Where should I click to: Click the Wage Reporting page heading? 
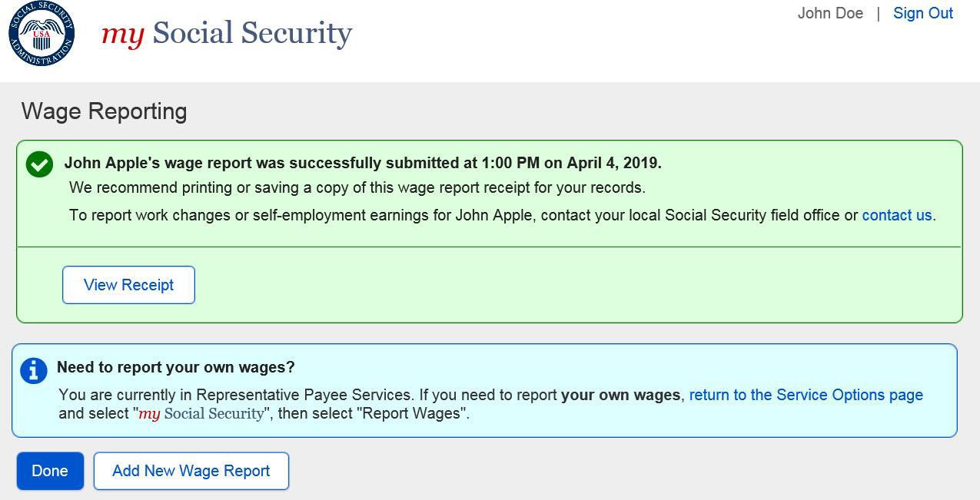coord(105,111)
